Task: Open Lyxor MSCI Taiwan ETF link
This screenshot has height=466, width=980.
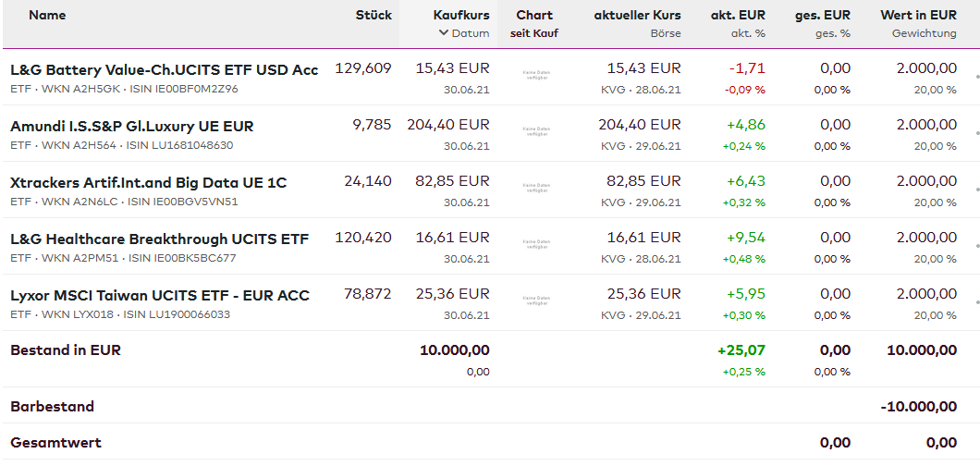Action: (159, 295)
